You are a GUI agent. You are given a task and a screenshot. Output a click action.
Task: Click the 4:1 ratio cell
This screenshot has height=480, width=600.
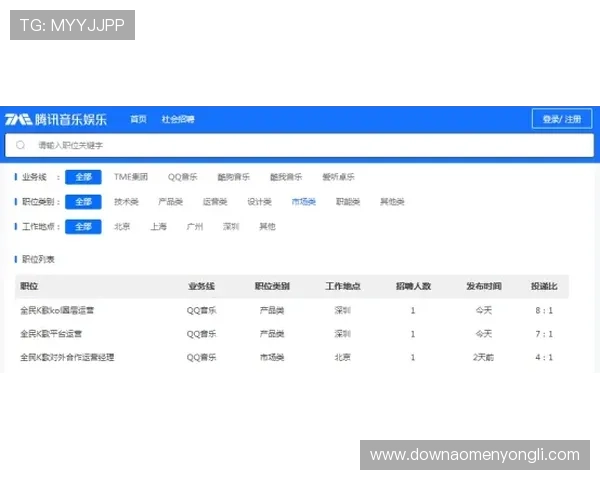point(544,358)
